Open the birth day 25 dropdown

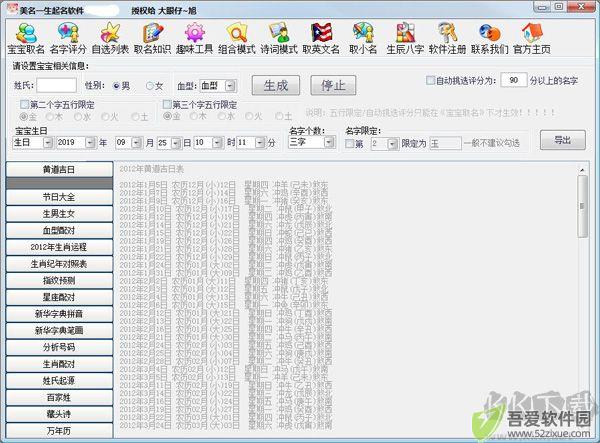(x=176, y=143)
